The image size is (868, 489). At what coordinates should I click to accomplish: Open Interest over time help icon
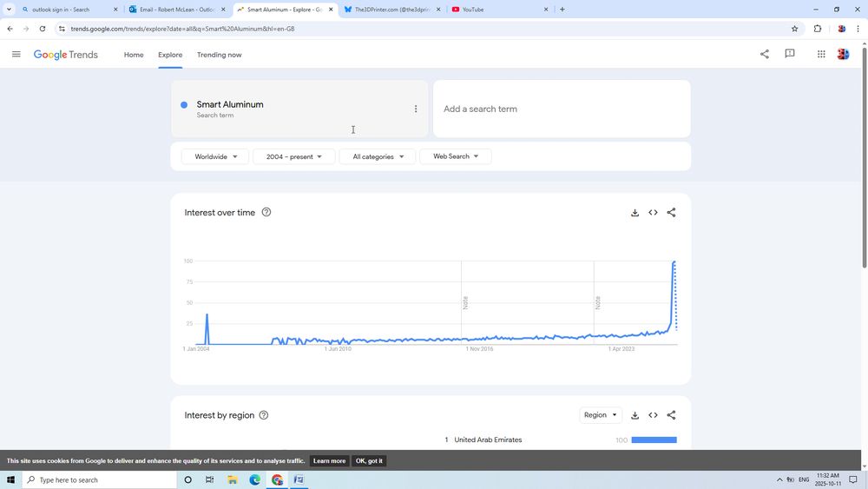click(266, 212)
